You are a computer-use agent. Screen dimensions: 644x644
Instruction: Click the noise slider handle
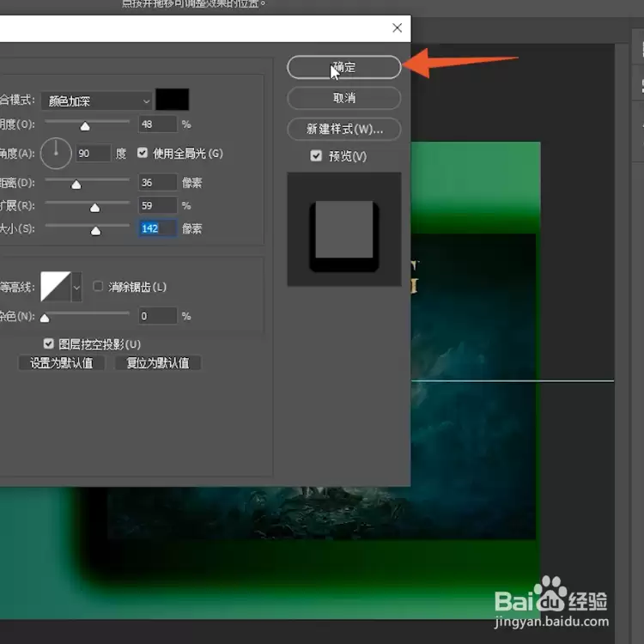(45, 319)
